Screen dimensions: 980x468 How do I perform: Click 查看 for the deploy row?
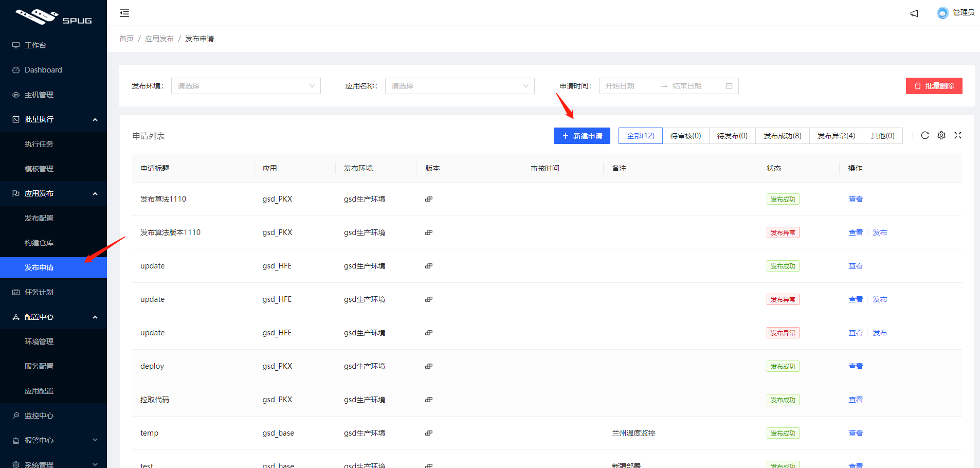coord(856,366)
